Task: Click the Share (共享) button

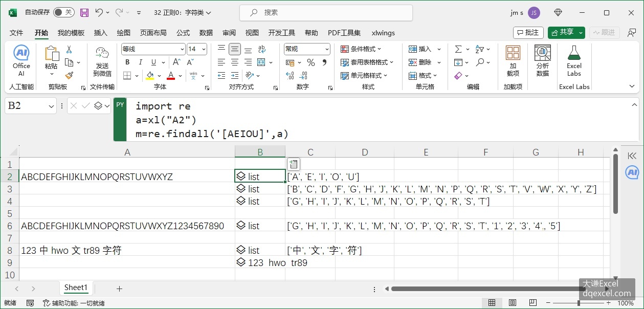Action: tap(566, 33)
